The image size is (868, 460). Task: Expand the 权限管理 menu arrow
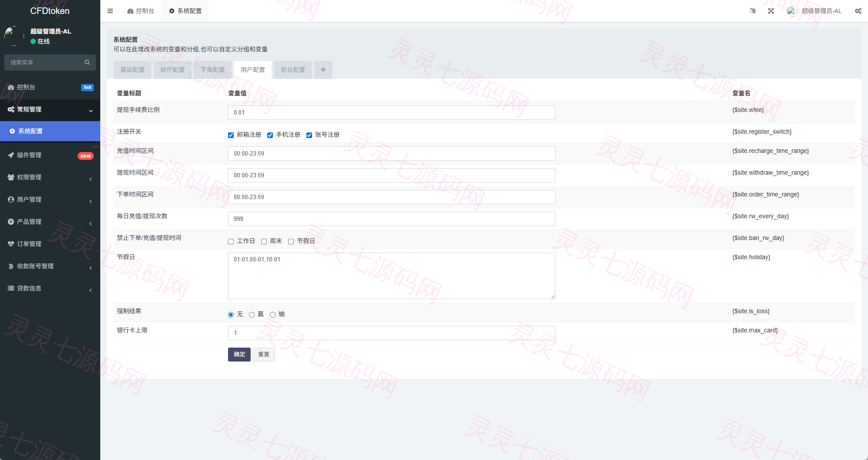click(x=91, y=179)
